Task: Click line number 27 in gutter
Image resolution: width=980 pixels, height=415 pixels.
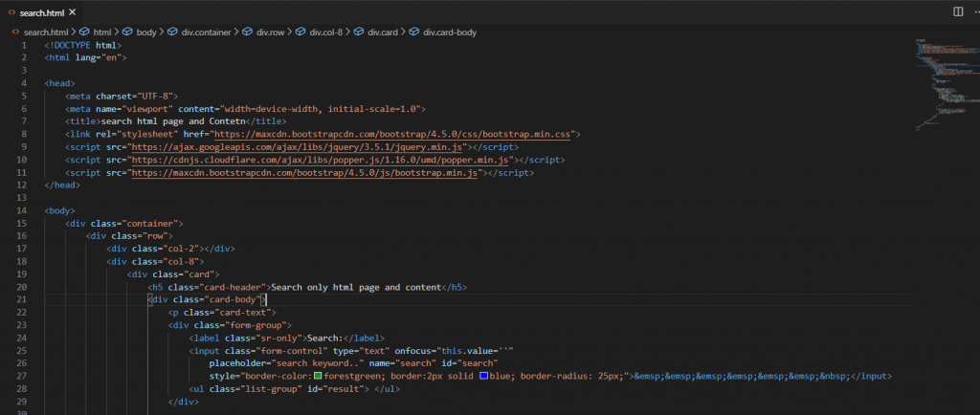Action: point(23,377)
